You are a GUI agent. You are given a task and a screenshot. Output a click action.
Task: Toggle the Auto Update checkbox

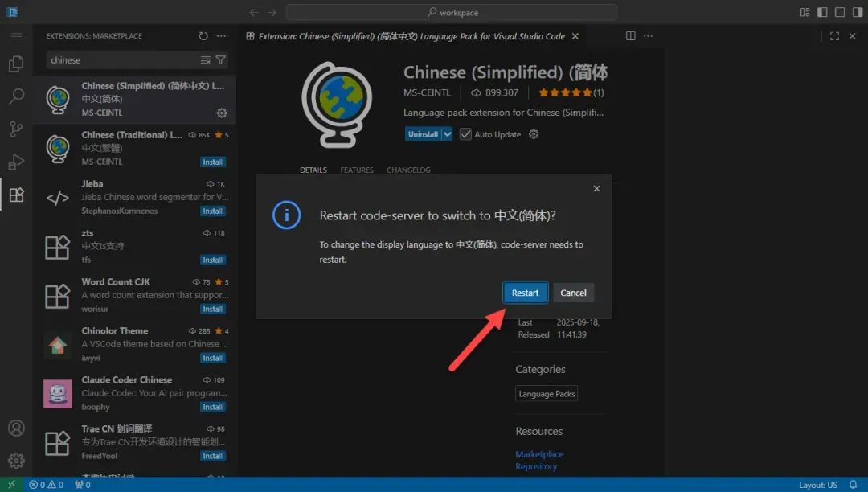[x=465, y=134]
